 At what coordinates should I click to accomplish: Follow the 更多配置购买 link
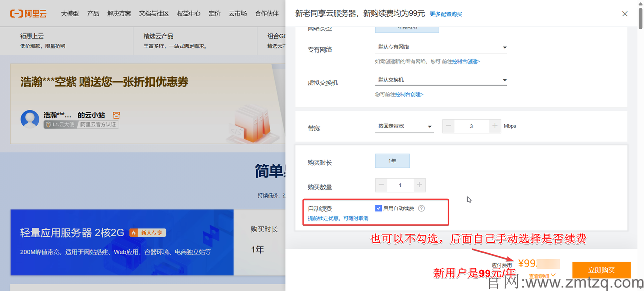pyautogui.click(x=446, y=14)
